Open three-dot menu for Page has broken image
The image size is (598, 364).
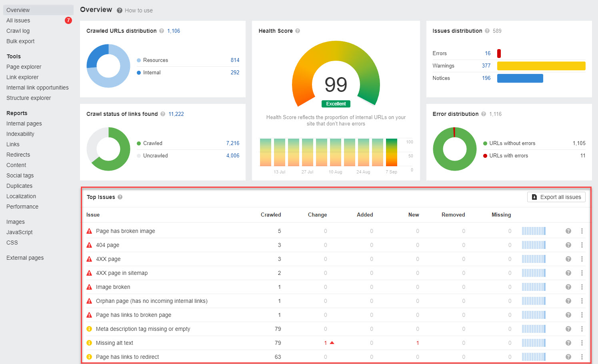[582, 231]
